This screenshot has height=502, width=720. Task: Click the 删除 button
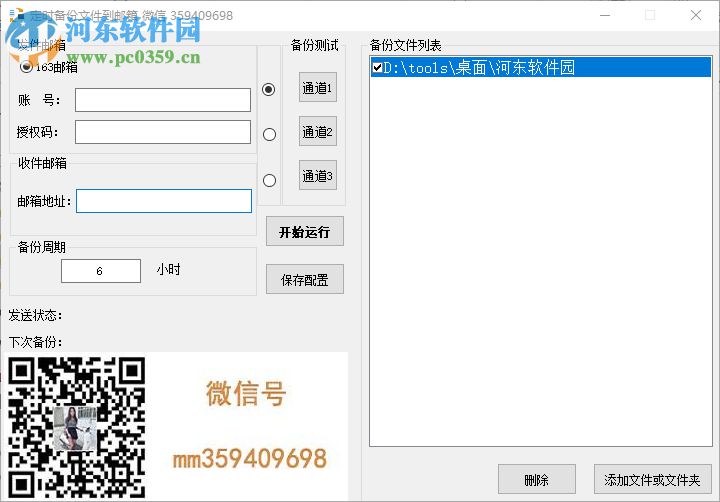pos(537,479)
